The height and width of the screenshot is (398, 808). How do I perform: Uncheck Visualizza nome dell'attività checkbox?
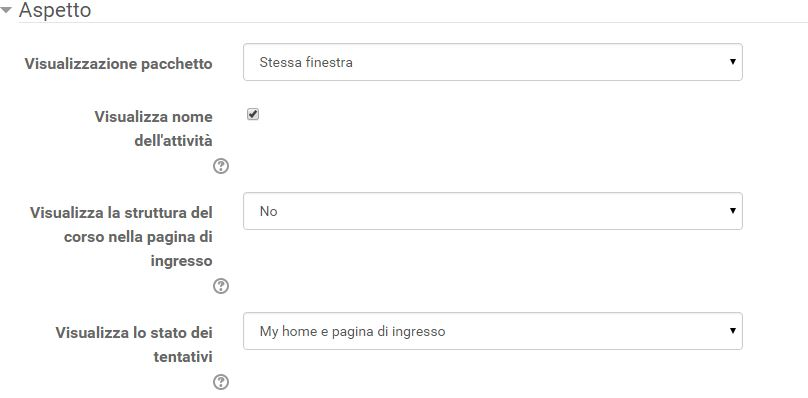[252, 114]
